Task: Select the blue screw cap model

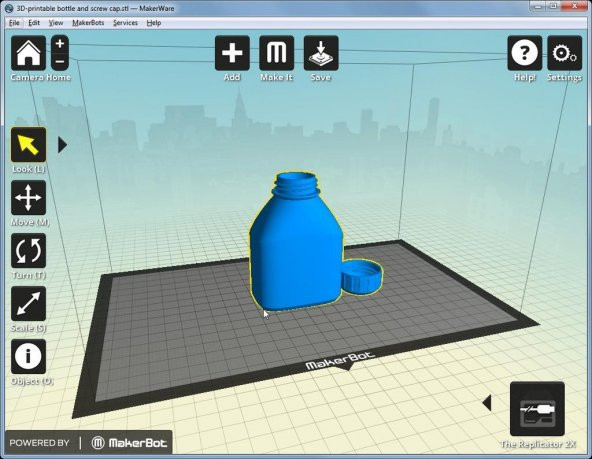Action: pyautogui.click(x=362, y=276)
